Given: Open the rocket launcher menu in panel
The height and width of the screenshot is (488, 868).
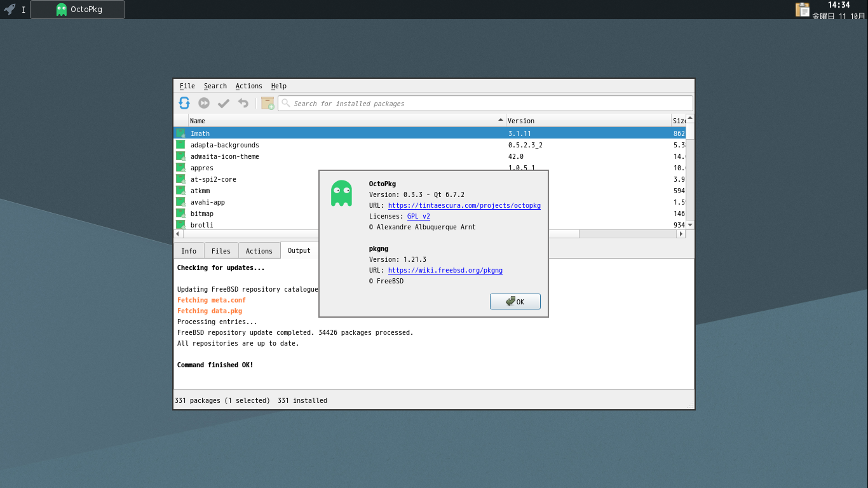Looking at the screenshot, I should click(10, 10).
